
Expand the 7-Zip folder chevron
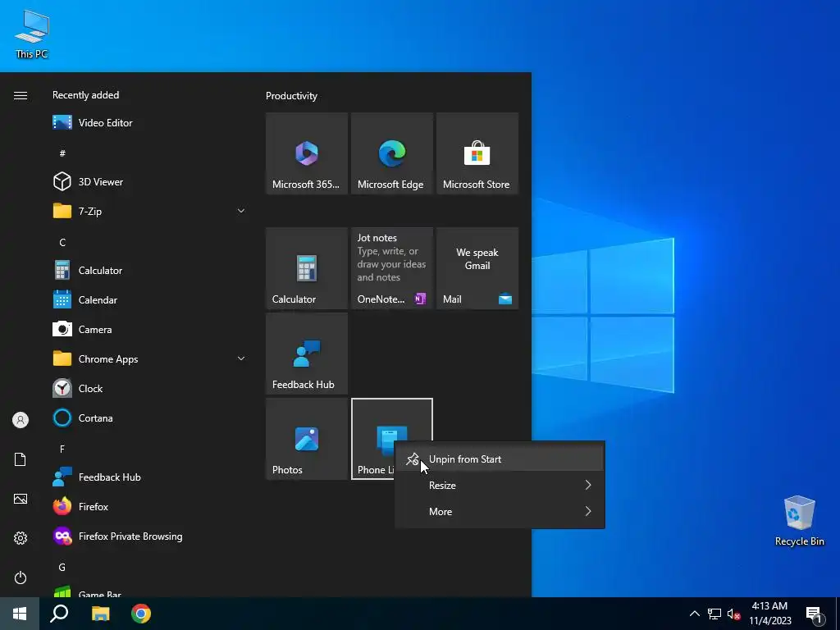[x=241, y=211]
